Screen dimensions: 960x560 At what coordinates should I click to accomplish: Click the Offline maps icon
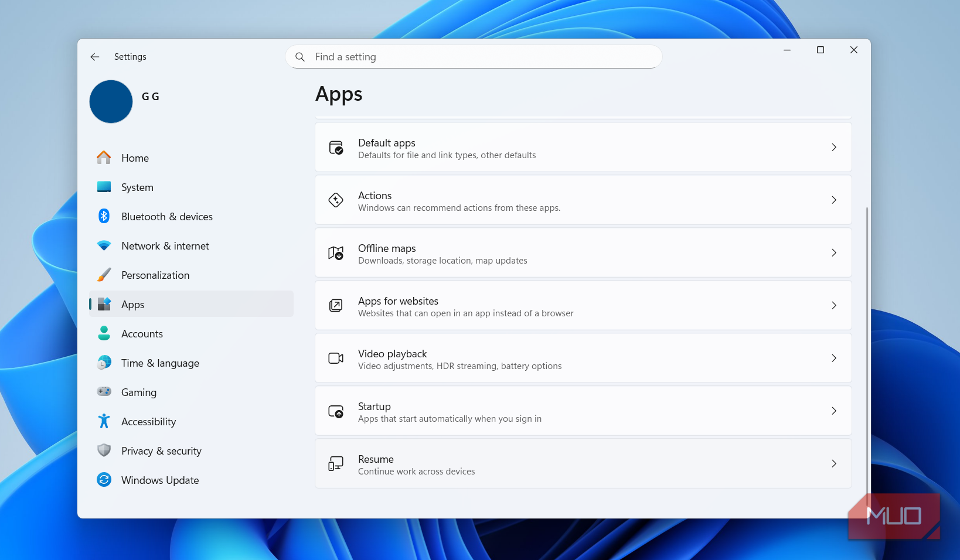coord(336,253)
